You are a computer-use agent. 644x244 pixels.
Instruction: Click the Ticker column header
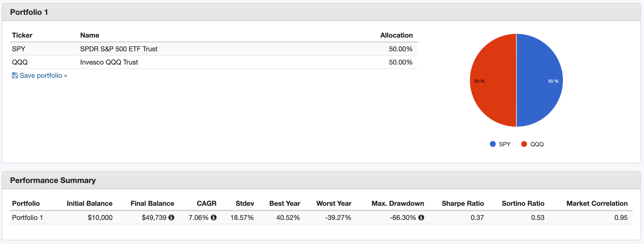pos(22,35)
